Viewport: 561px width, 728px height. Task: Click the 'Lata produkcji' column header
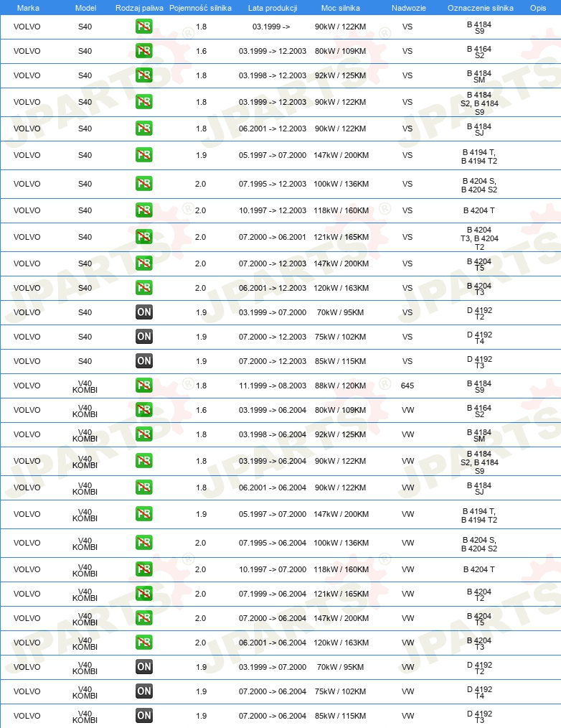(x=273, y=8)
